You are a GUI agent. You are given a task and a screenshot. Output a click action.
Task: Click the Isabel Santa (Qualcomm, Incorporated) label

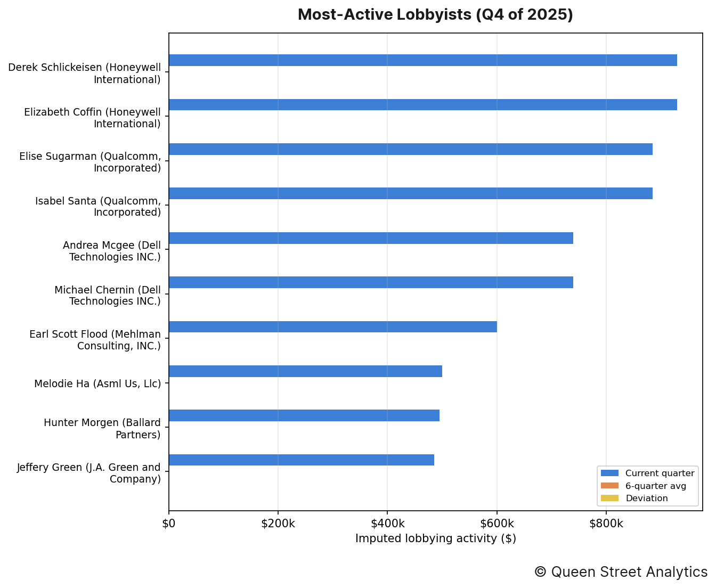tap(98, 207)
